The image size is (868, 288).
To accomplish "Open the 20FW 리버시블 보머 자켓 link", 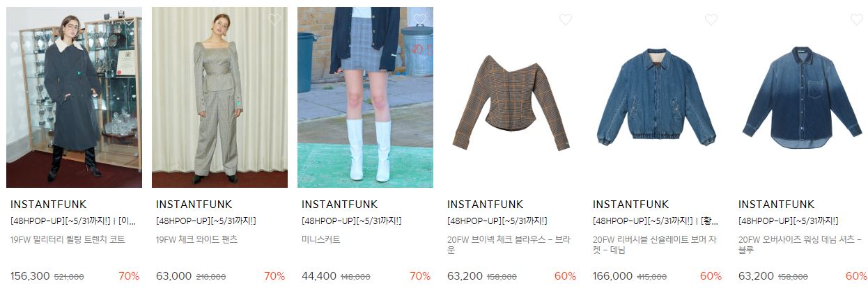I will pos(655,244).
